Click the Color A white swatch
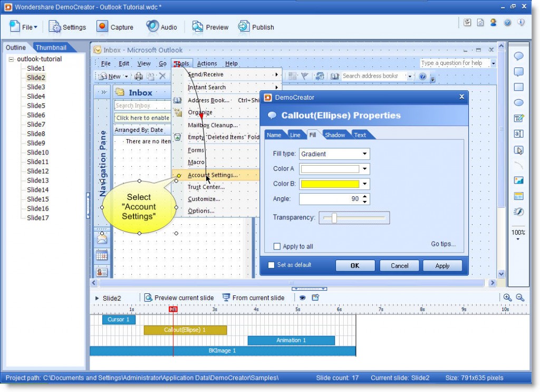Screen dimensions: 540x392 click(x=330, y=169)
